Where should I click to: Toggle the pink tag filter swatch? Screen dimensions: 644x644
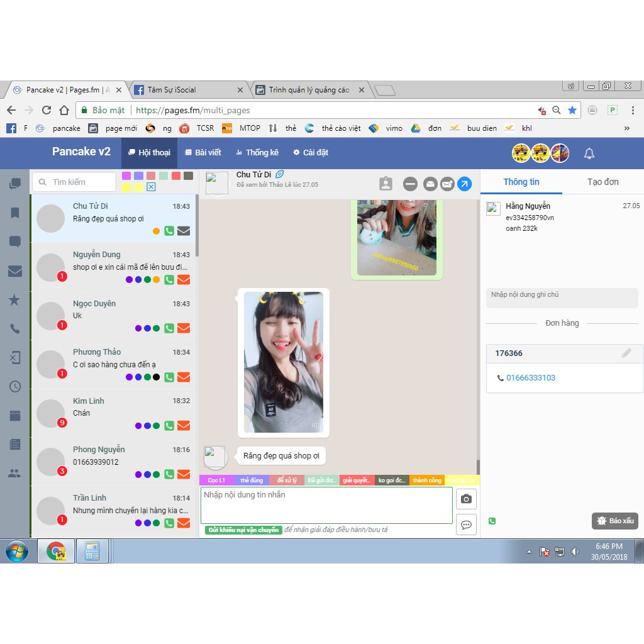pyautogui.click(x=126, y=176)
